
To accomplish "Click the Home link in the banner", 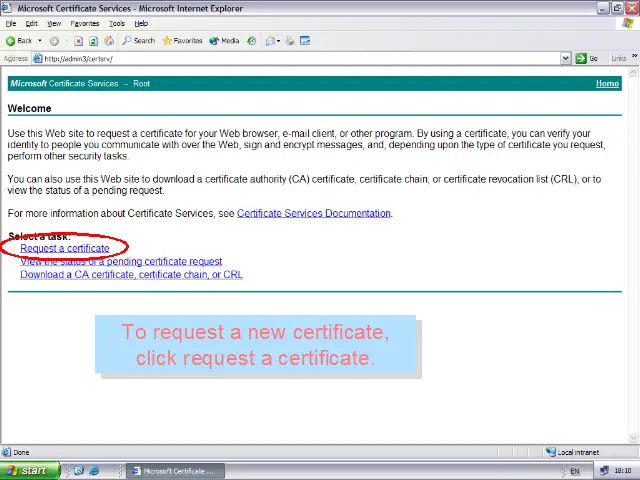I will click(x=607, y=84).
